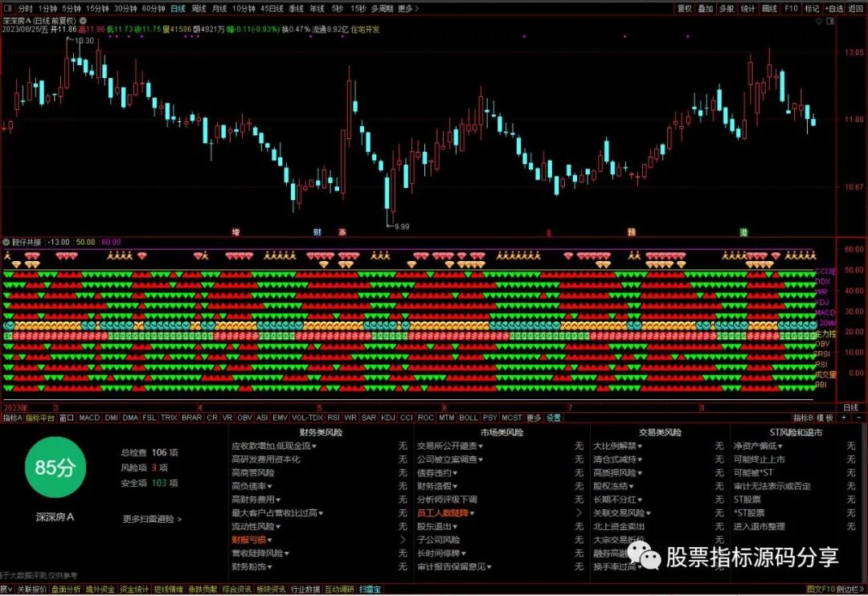
Task: Add stock with the +自选 button
Action: 834,9
